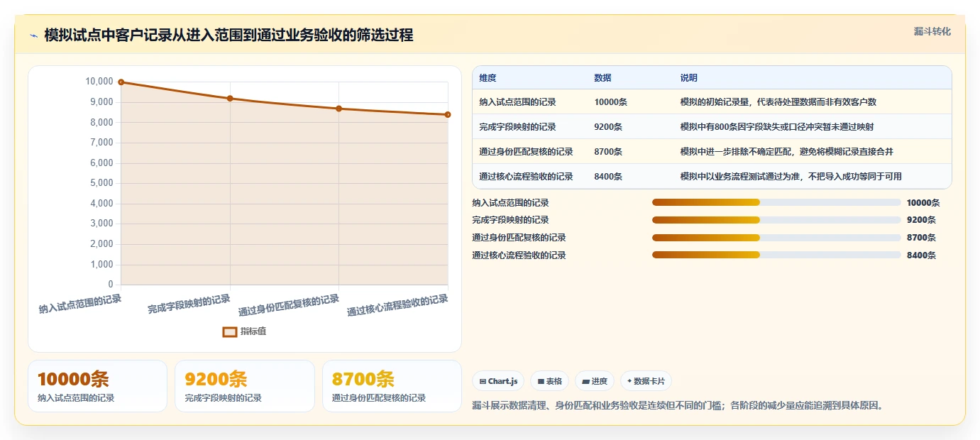Select table cell 通过身份匹配复核的记录
This screenshot has height=440, width=980.
[x=526, y=152]
